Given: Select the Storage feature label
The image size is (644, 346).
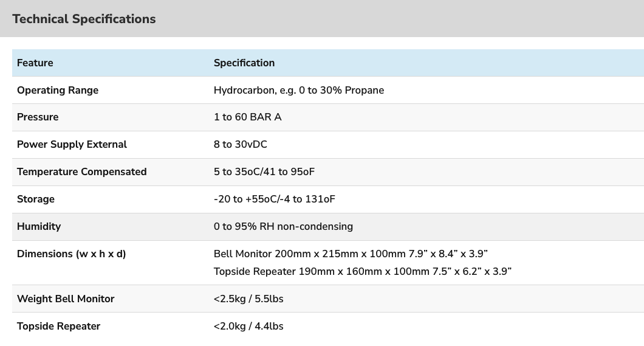Looking at the screenshot, I should [x=36, y=199].
